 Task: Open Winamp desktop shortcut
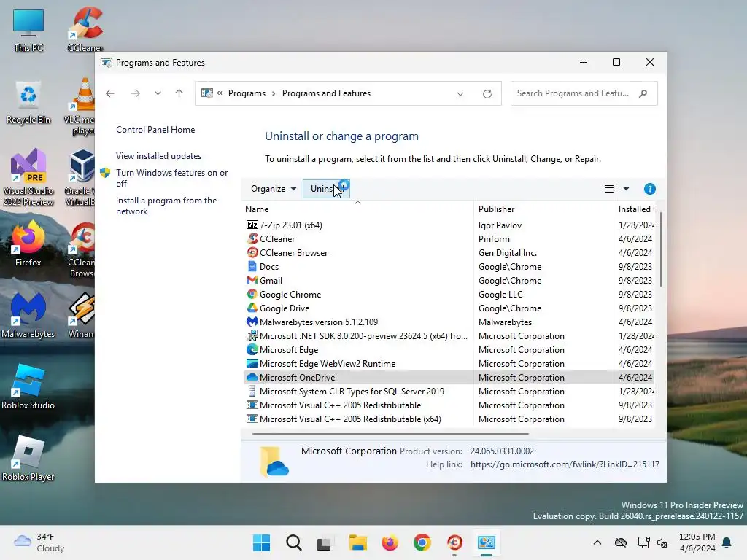[x=82, y=315]
